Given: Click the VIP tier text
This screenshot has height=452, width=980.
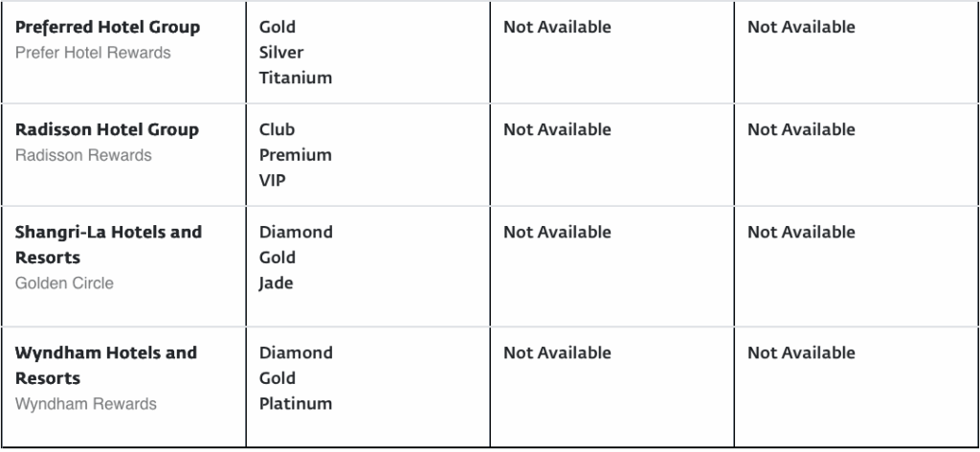Looking at the screenshot, I should tap(273, 180).
